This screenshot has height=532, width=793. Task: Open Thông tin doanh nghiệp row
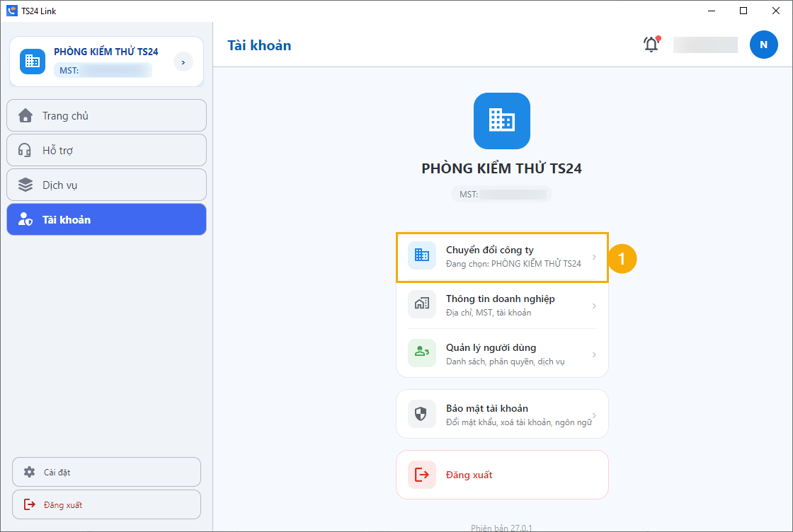pos(502,305)
